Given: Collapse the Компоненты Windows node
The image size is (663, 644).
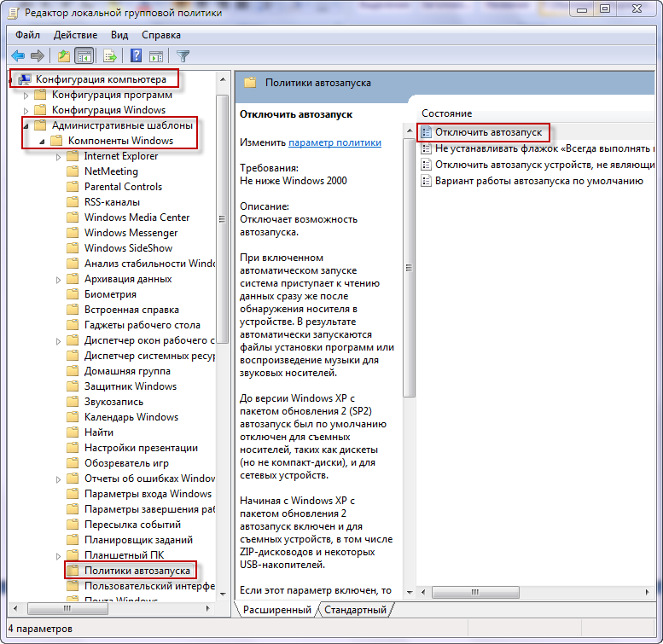Looking at the screenshot, I should [x=42, y=141].
